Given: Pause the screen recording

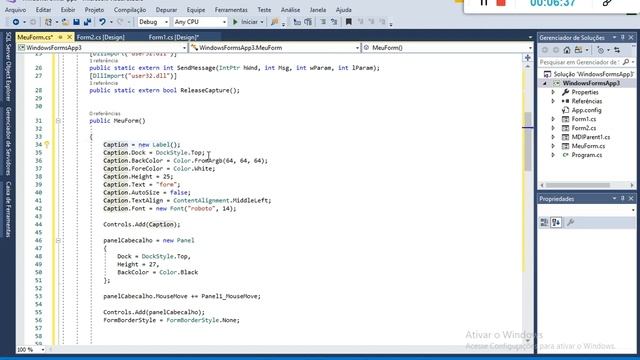Looking at the screenshot, I should [x=484, y=3].
